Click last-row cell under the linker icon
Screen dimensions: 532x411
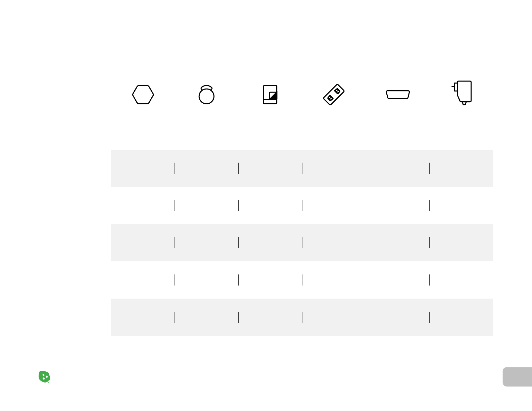pyautogui.click(x=334, y=317)
